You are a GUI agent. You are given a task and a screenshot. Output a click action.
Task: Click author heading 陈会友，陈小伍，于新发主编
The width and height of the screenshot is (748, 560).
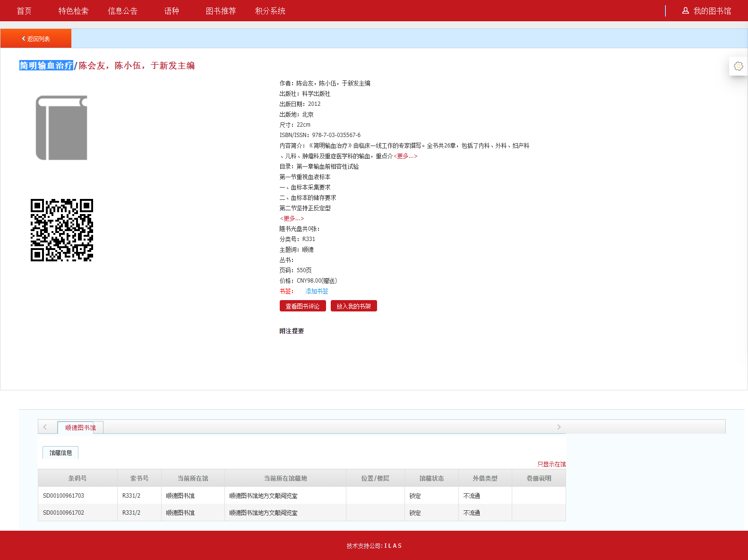pos(137,65)
